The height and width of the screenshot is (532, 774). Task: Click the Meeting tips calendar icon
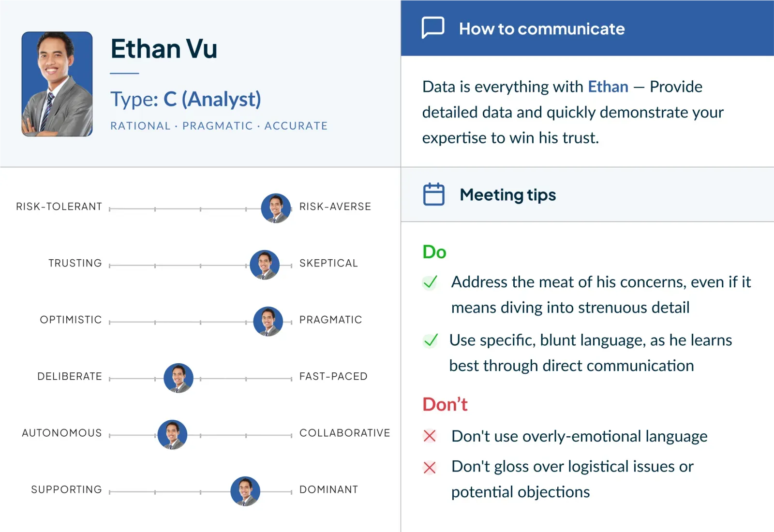pos(433,194)
